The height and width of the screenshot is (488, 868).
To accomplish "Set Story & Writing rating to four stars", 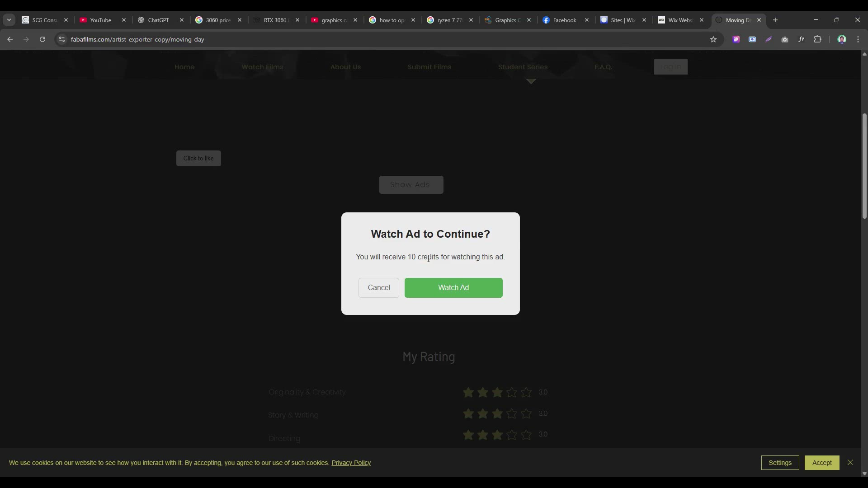I will 512,413.
